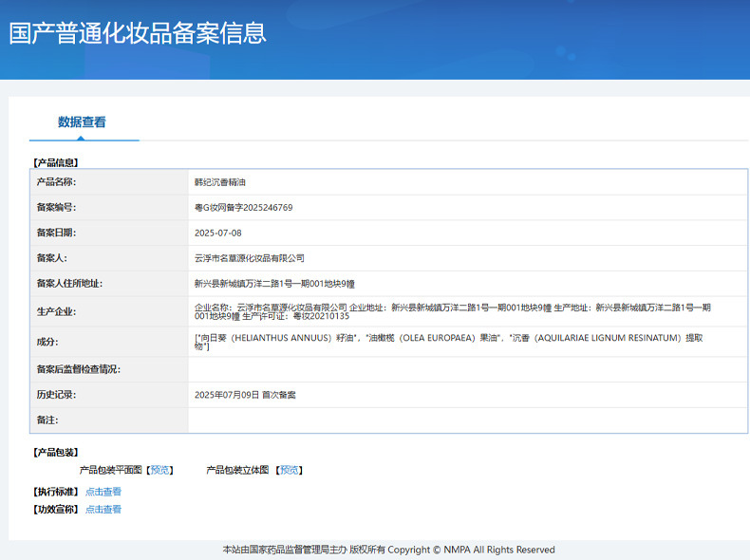Select the product name 韩纪沉香精油
The image size is (750, 560).
(219, 182)
